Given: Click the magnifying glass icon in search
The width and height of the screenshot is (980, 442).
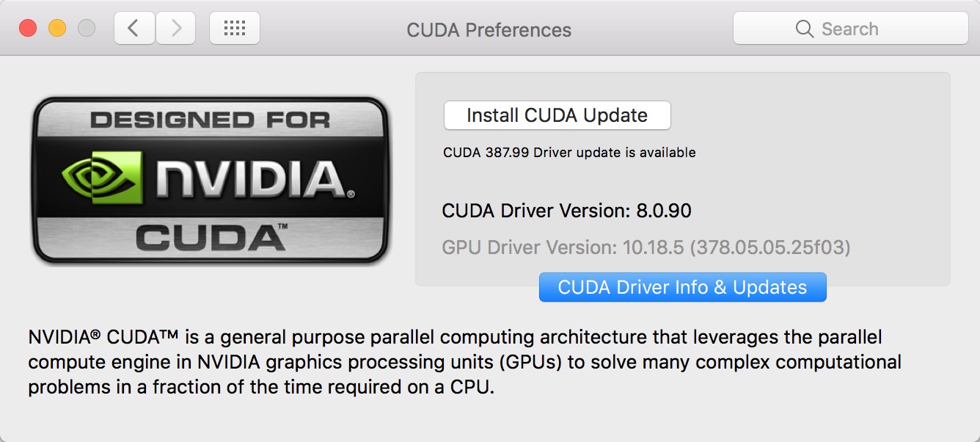Looking at the screenshot, I should pos(805,29).
